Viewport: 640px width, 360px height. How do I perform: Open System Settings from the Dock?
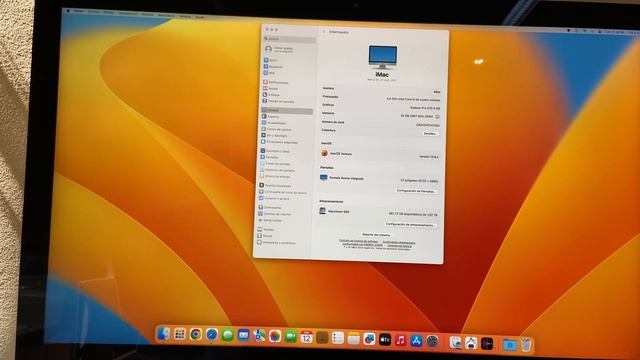(432, 340)
